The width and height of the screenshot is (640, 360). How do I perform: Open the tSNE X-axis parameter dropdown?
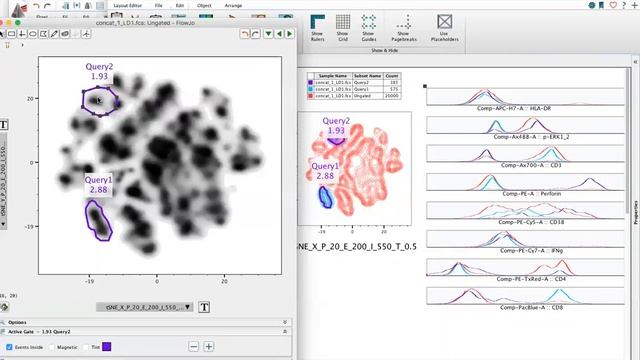point(144,307)
